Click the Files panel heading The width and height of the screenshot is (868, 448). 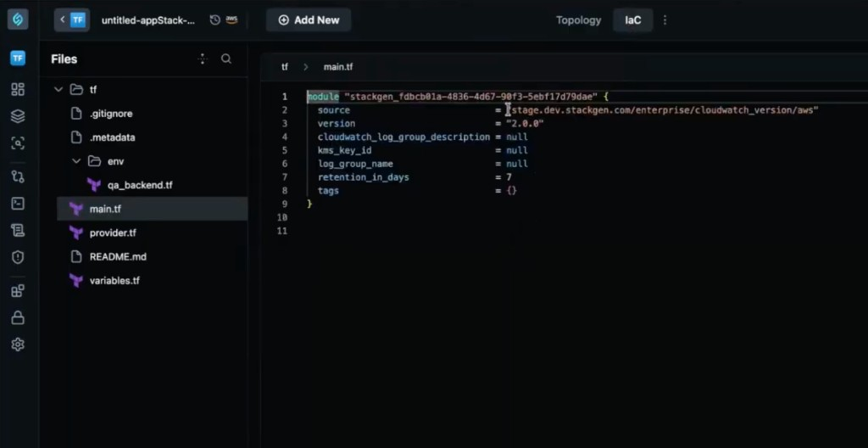[x=64, y=59]
